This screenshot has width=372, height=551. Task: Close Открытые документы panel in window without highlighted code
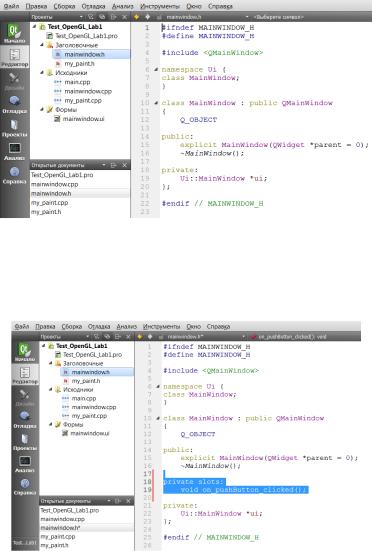point(125,165)
